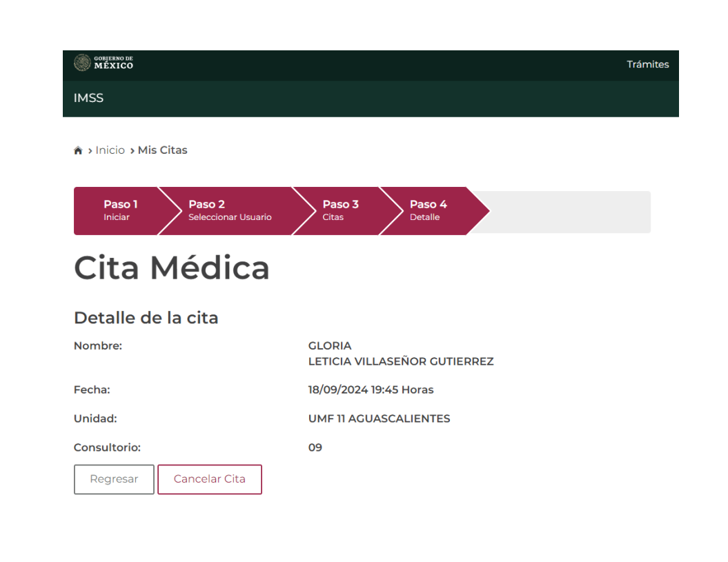The image size is (728, 562).
Task: Click the patient name GLORIA text
Action: pos(330,345)
